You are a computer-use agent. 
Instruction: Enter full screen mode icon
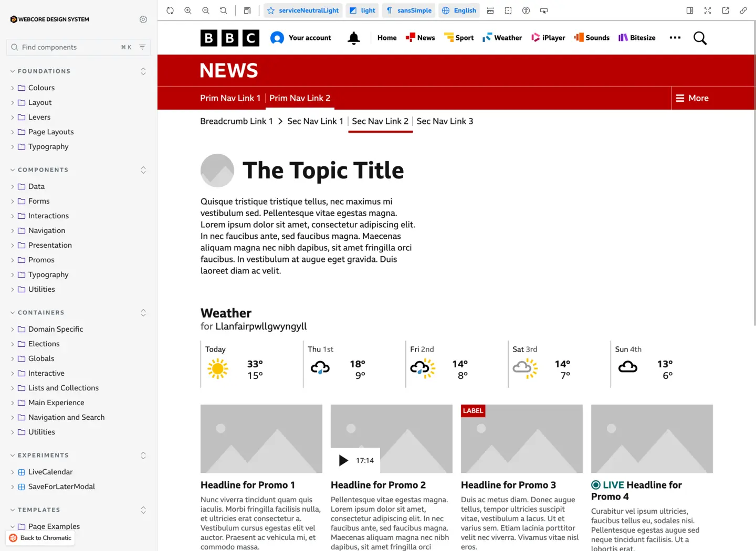click(x=708, y=10)
